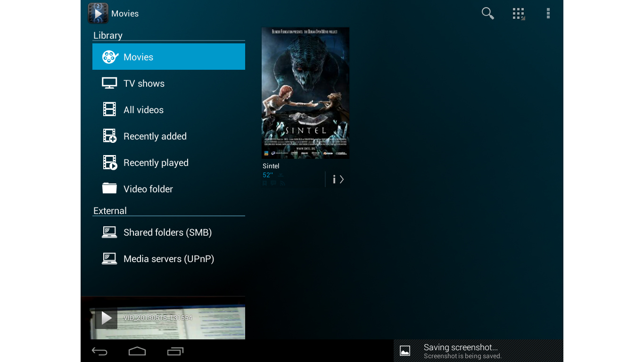The height and width of the screenshot is (362, 644).
Task: Click the All videos filmstrip icon
Action: [x=109, y=109]
